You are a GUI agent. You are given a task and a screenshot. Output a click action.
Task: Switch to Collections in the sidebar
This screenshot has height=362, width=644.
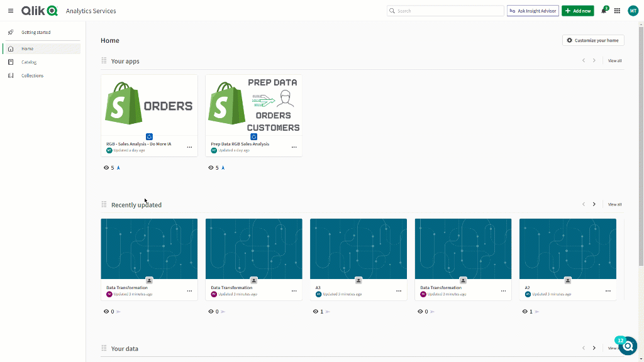pyautogui.click(x=33, y=75)
